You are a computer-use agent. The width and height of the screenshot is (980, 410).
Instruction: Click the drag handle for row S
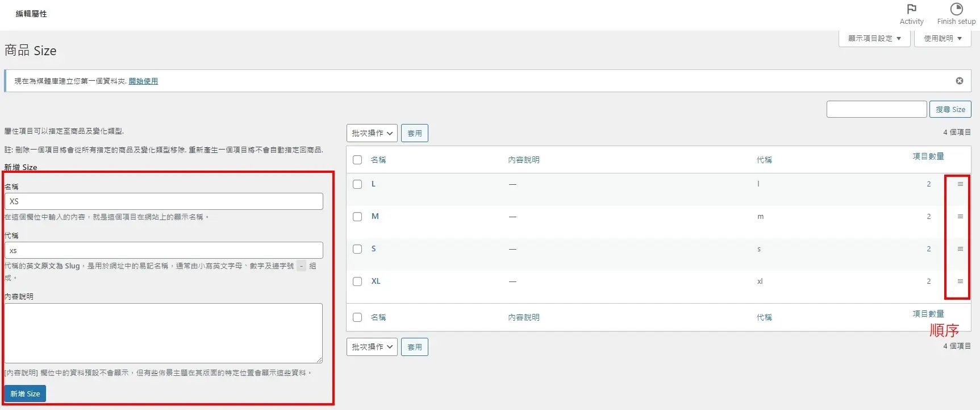pos(960,249)
